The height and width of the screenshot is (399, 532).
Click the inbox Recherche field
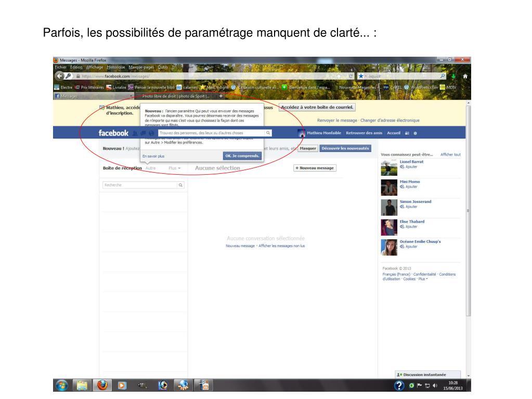139,185
